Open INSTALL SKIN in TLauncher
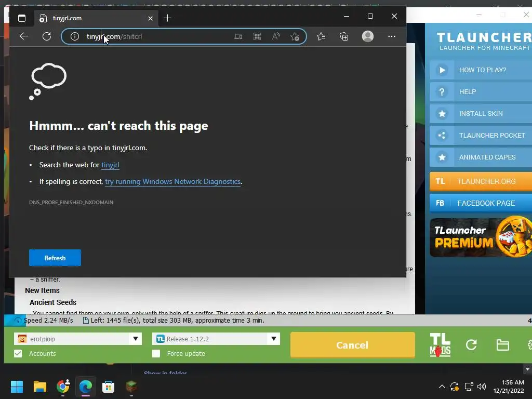532x399 pixels. click(x=481, y=114)
